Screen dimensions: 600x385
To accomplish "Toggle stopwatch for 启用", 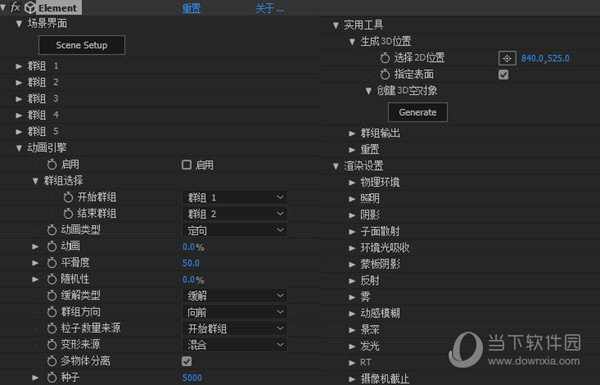I will click(x=52, y=165).
